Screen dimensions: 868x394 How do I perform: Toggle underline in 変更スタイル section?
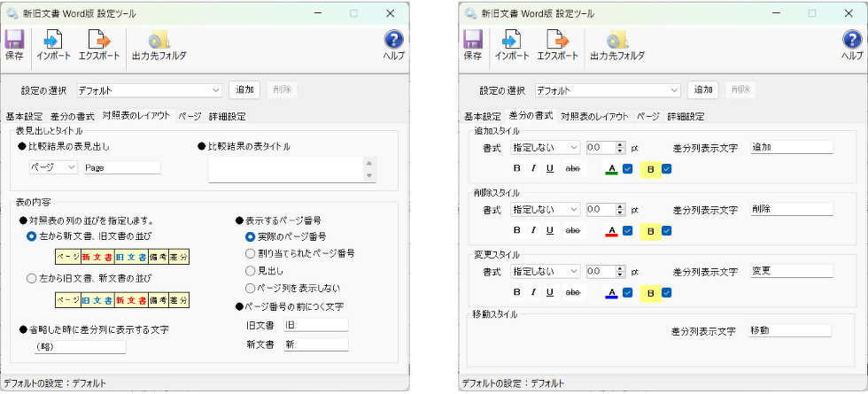pos(549,292)
